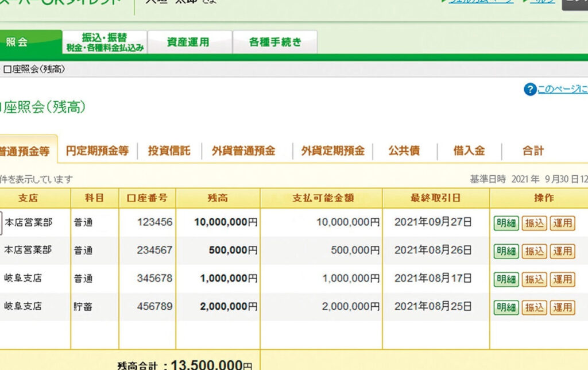588x370 pixels.
Task: Click 明細 for account 345678
Action: coord(506,279)
